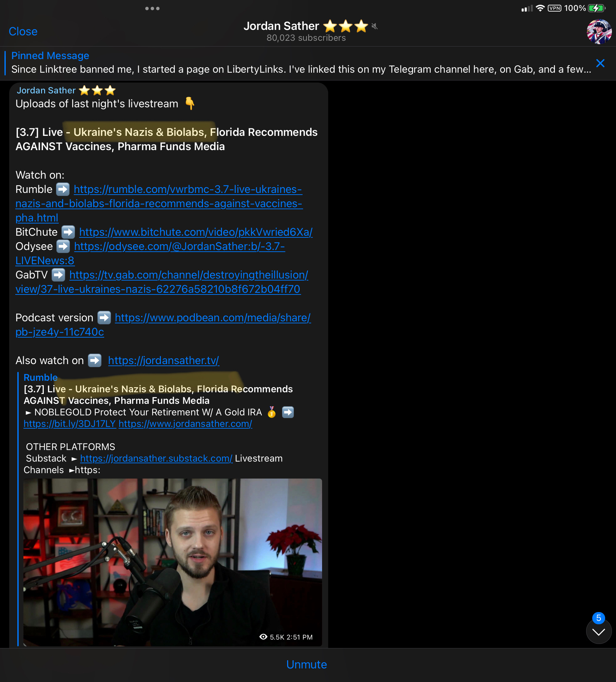Close the channel view
616x682 pixels.
click(23, 31)
